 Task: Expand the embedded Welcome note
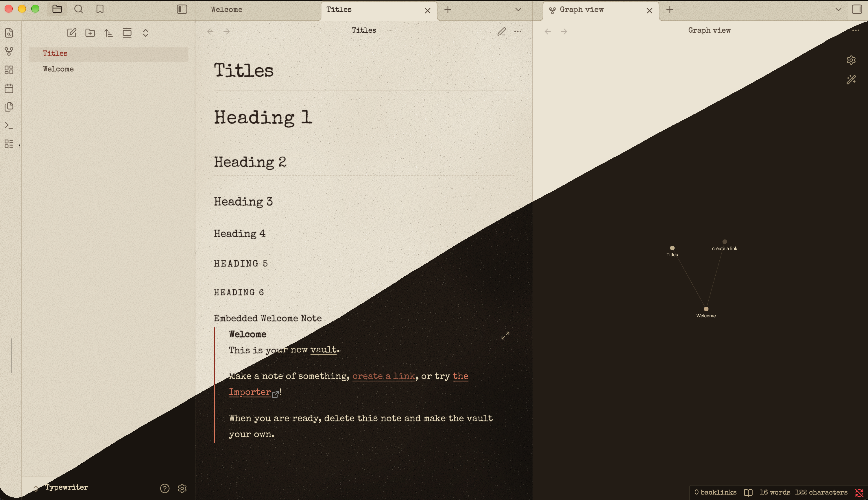pyautogui.click(x=505, y=336)
